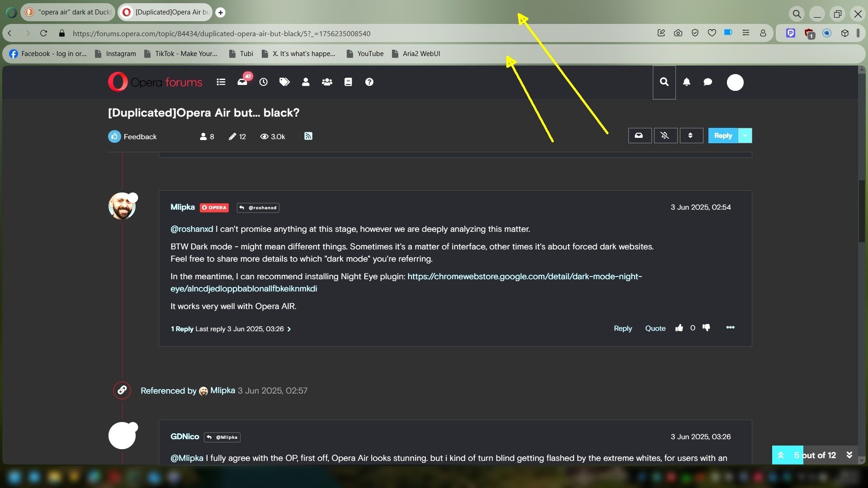Mark topic unread with inbox button
The image size is (868, 488).
click(639, 136)
